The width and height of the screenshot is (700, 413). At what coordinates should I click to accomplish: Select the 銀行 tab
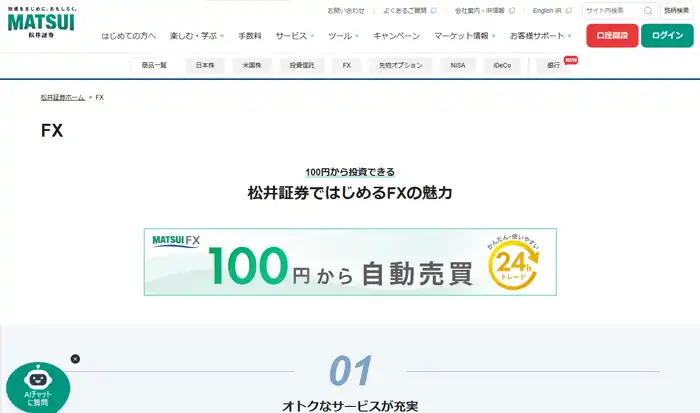point(554,65)
